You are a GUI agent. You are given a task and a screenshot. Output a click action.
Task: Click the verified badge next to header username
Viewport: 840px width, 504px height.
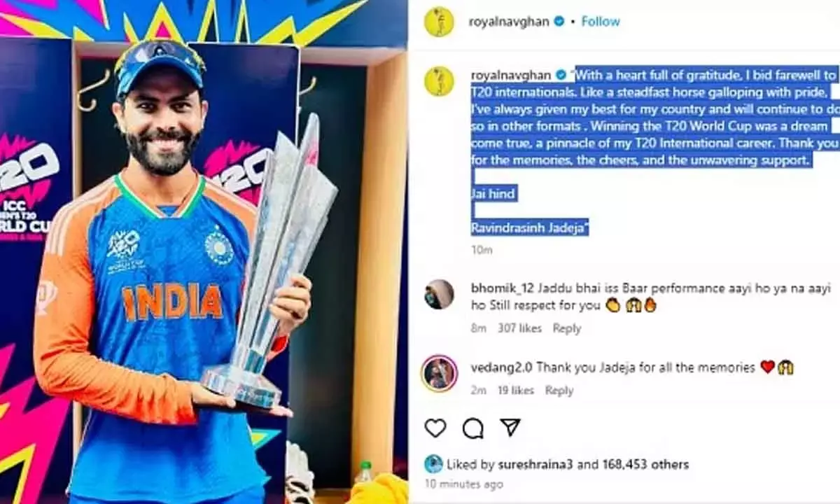(x=559, y=22)
